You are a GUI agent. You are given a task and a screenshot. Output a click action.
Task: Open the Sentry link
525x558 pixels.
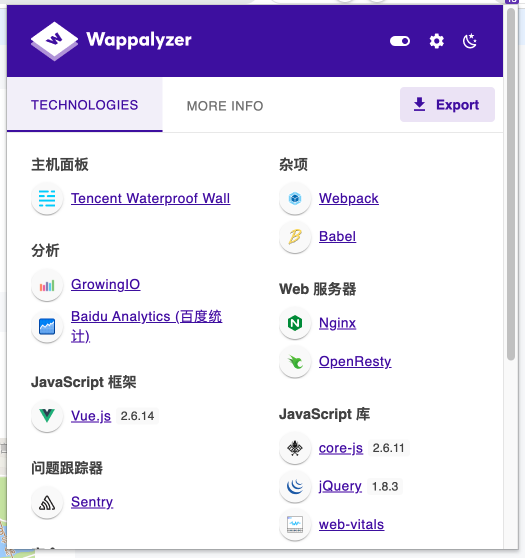92,502
